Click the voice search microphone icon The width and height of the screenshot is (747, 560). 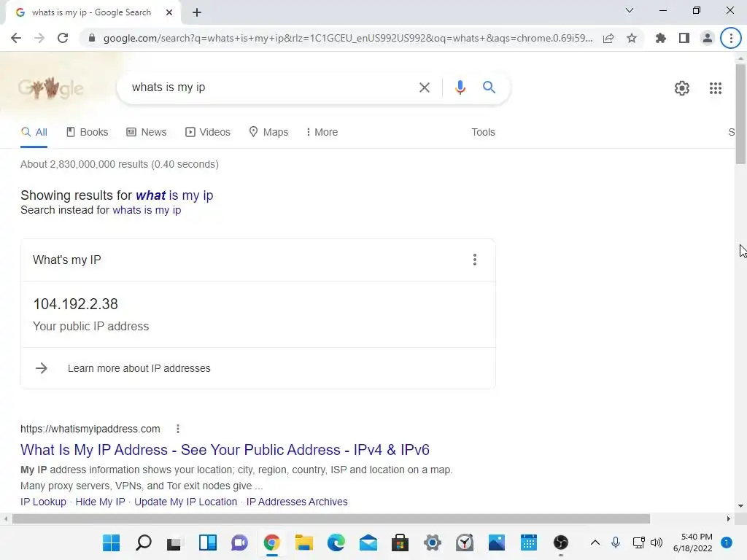click(460, 87)
